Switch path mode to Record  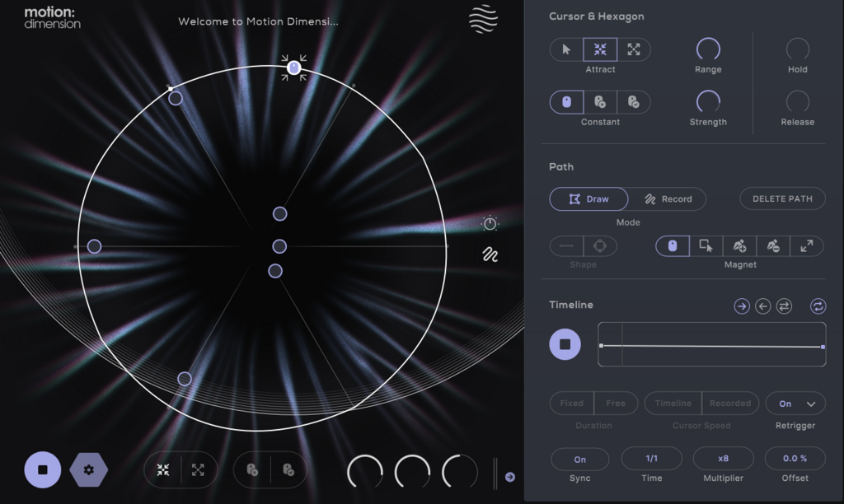pyautogui.click(x=668, y=199)
